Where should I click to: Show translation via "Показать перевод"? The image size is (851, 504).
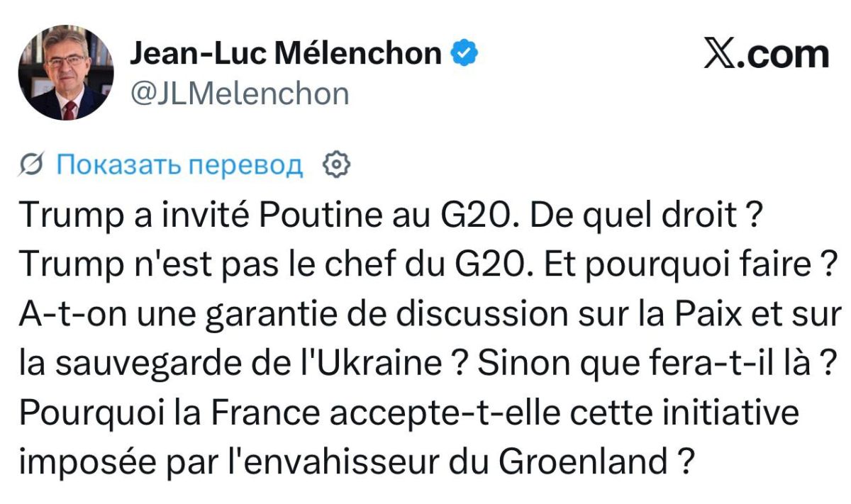point(179,164)
